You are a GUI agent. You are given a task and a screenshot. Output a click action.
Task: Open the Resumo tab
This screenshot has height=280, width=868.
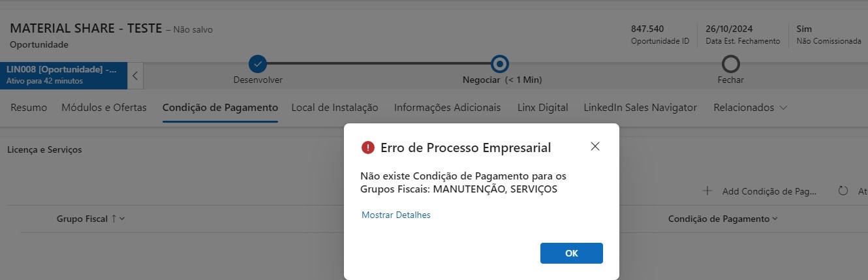(29, 108)
